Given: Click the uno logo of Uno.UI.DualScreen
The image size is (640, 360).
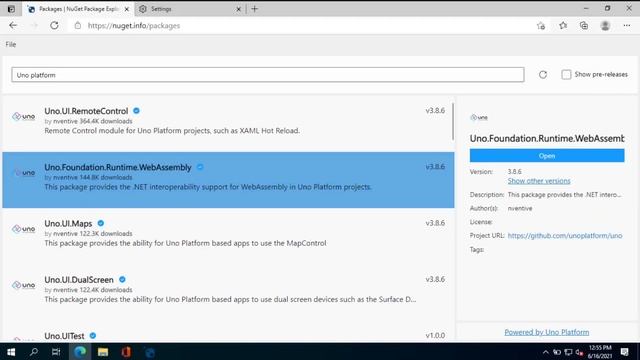Looking at the screenshot, I should click(x=24, y=285).
